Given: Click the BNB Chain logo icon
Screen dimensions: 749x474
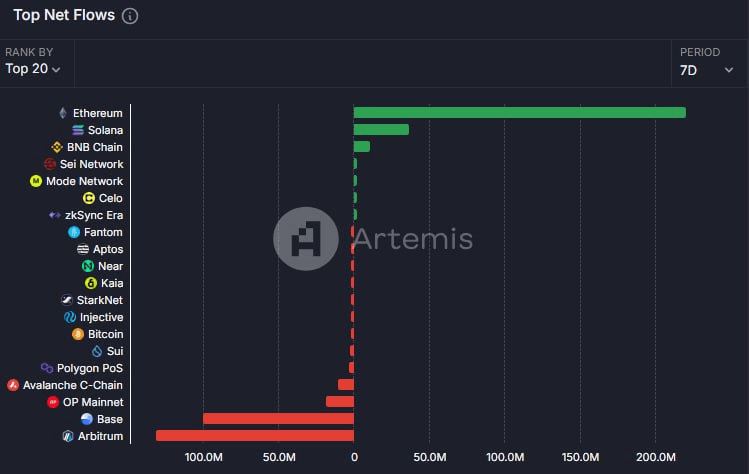Looking at the screenshot, I should pyautogui.click(x=57, y=147).
